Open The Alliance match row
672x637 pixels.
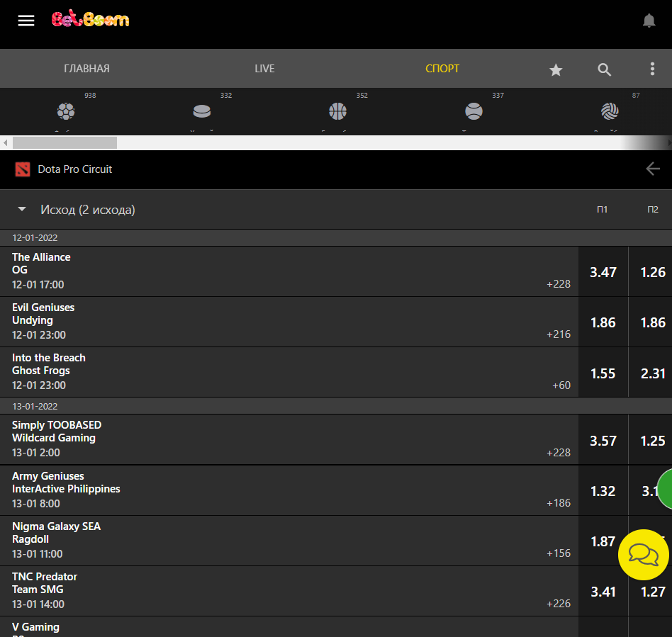point(289,271)
